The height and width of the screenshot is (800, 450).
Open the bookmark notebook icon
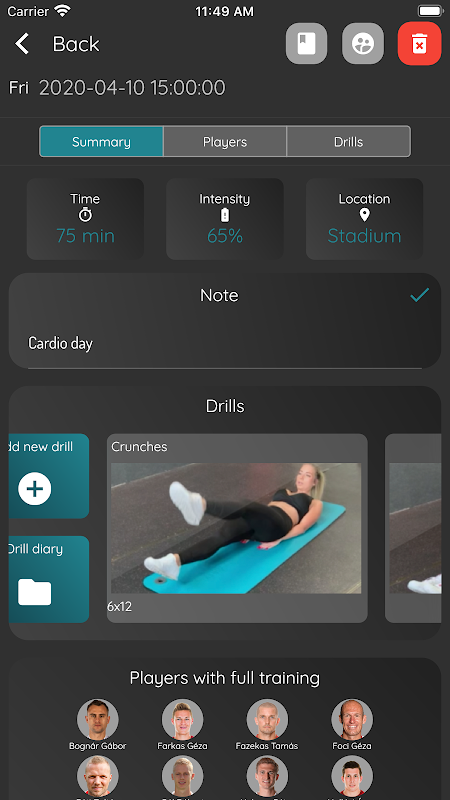click(306, 43)
